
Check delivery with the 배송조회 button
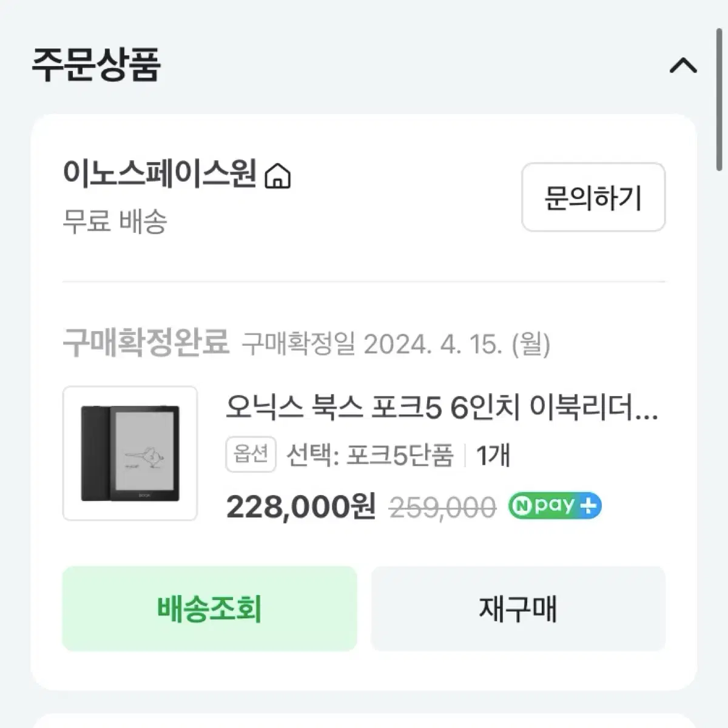coord(209,608)
